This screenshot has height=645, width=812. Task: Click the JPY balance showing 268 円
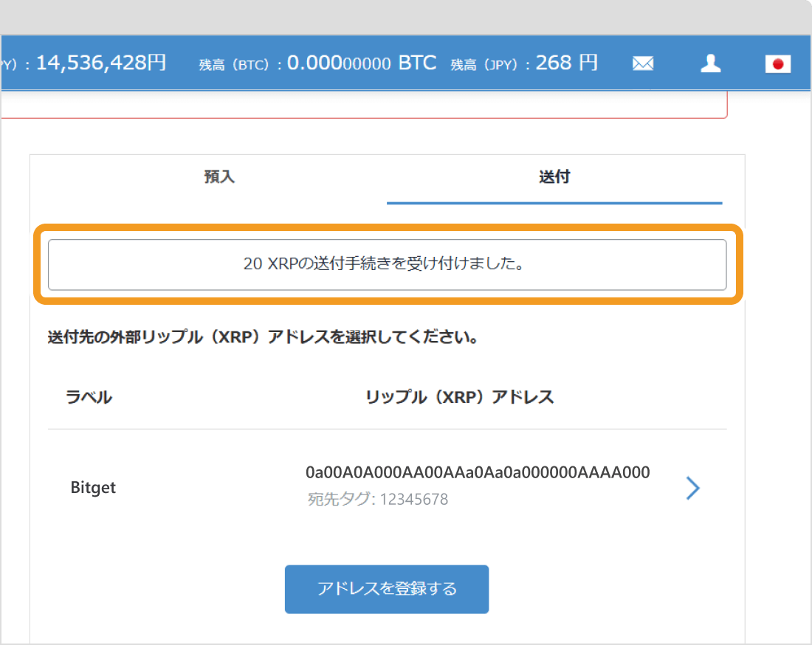524,63
